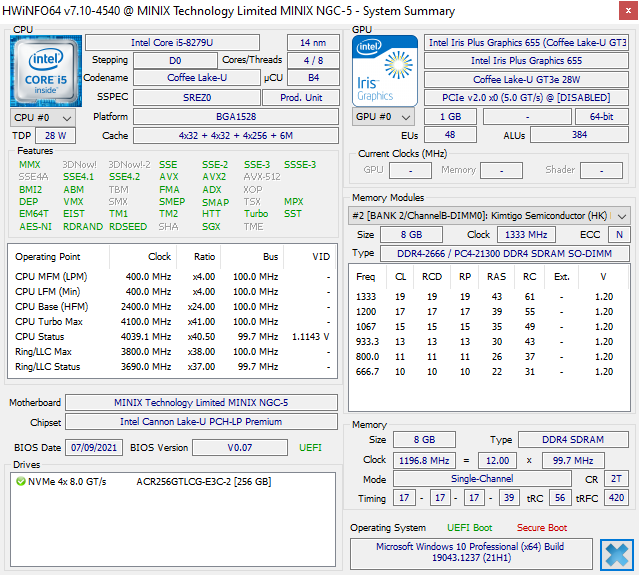Screen dimensions: 639x575
Task: Click the ECC value N
Action: coord(619,234)
